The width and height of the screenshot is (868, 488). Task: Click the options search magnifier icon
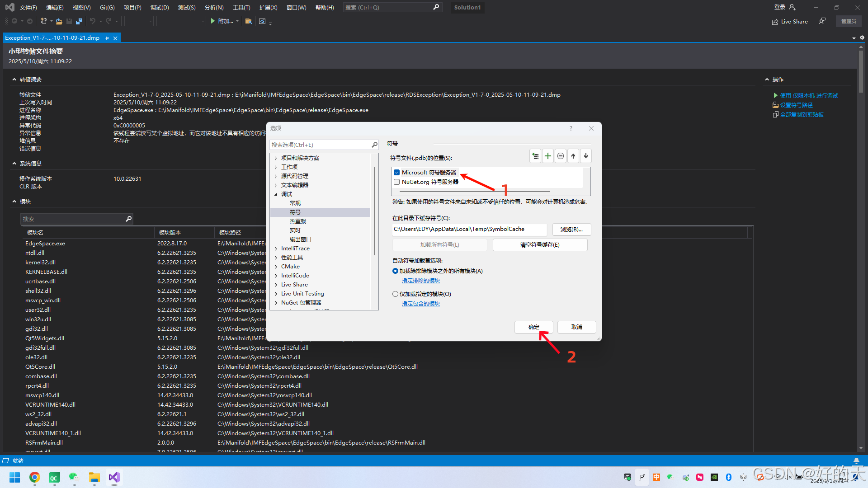click(x=374, y=145)
